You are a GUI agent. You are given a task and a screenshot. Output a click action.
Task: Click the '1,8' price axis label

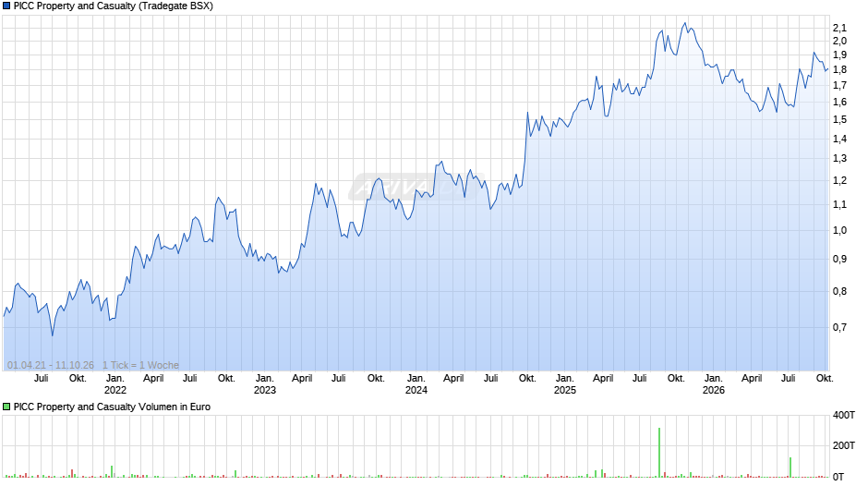tap(839, 70)
